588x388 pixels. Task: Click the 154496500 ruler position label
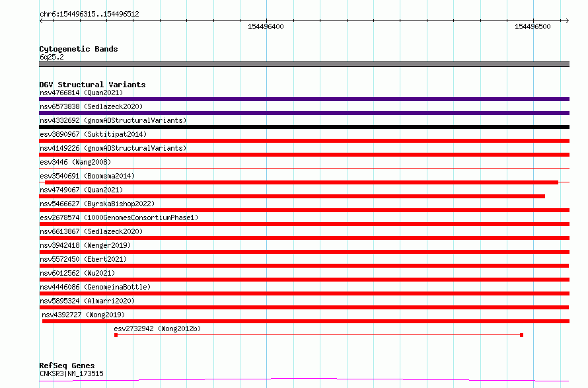pos(533,26)
